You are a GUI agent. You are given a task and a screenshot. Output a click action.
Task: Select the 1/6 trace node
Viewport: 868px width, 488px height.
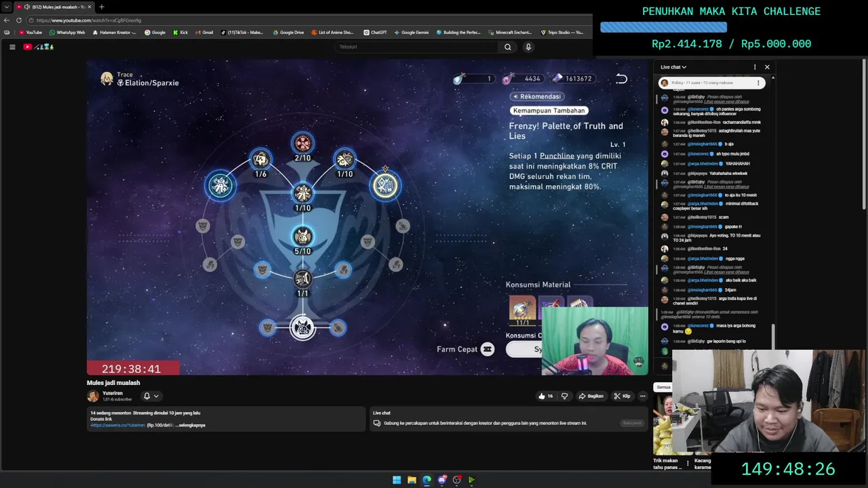260,160
